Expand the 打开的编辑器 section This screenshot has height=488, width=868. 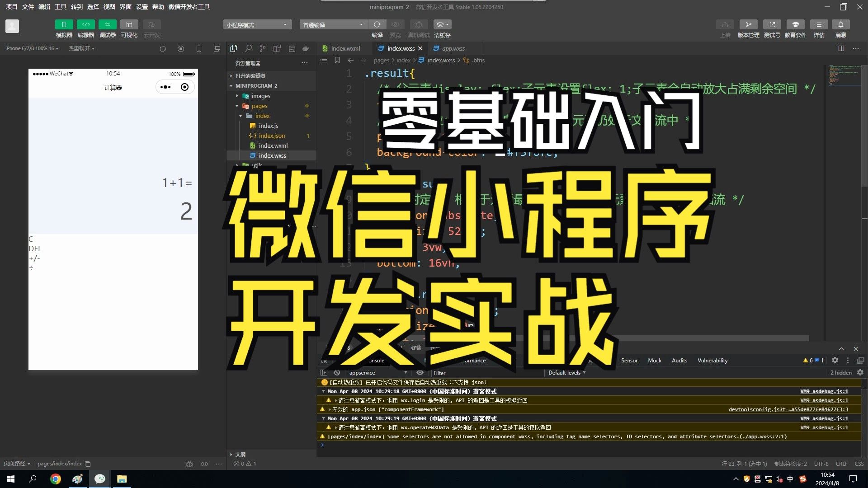tap(271, 76)
